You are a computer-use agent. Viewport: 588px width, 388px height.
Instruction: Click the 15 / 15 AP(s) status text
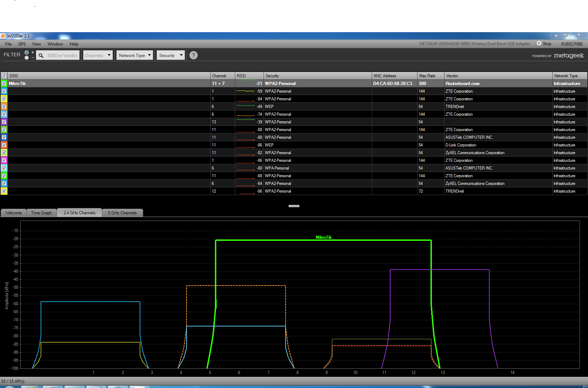point(13,381)
